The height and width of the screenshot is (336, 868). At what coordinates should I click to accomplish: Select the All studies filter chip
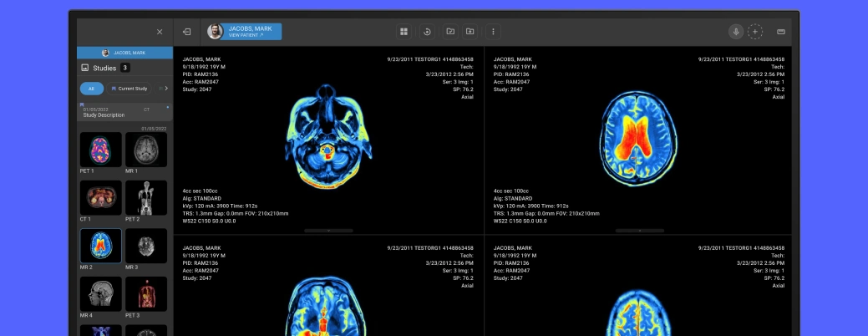coord(91,89)
